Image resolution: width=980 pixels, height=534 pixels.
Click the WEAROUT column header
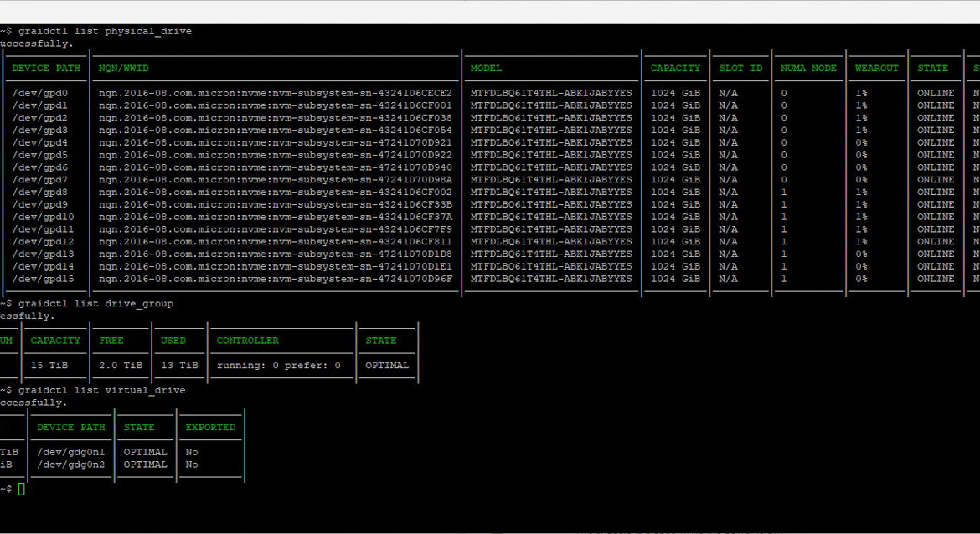876,69
